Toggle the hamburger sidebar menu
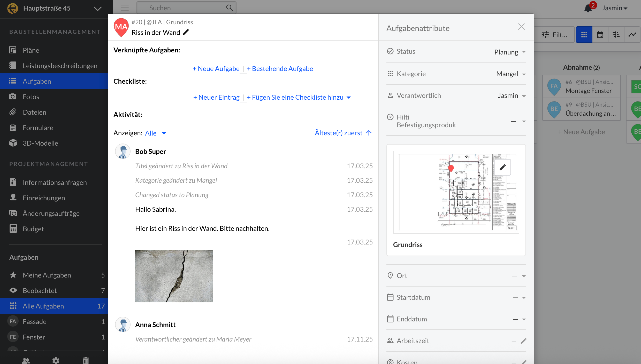The width and height of the screenshot is (641, 364). 125,8
